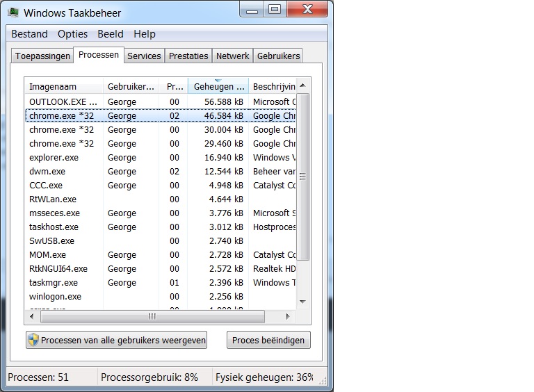Go to the Netwerk tab
This screenshot has width=534, height=392.
click(232, 56)
